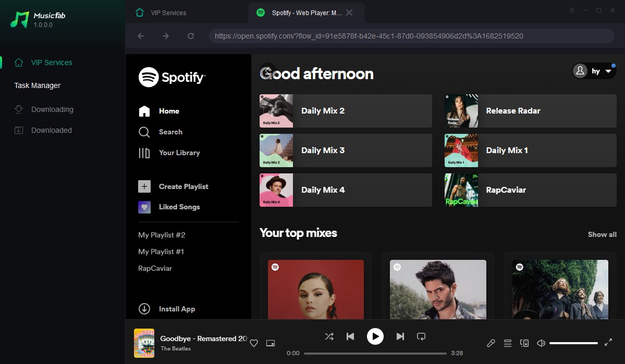
Task: Open the Daily Mix 3 card
Action: click(346, 150)
